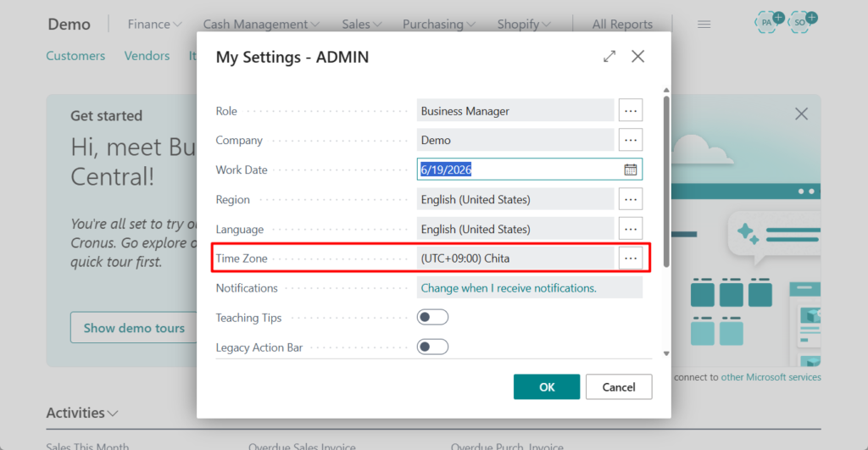Image resolution: width=868 pixels, height=450 pixels.
Task: Open the Language lookup ellipsis button
Action: (630, 229)
